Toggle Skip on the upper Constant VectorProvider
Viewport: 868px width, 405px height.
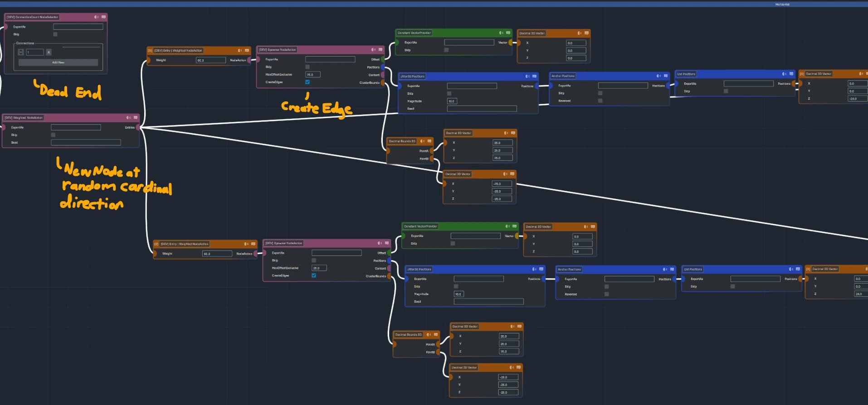click(x=446, y=50)
